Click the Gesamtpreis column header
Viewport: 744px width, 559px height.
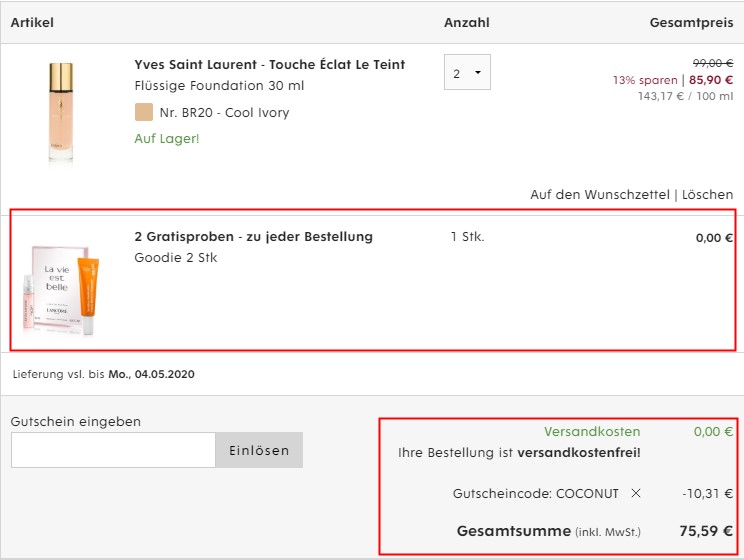[x=691, y=22]
